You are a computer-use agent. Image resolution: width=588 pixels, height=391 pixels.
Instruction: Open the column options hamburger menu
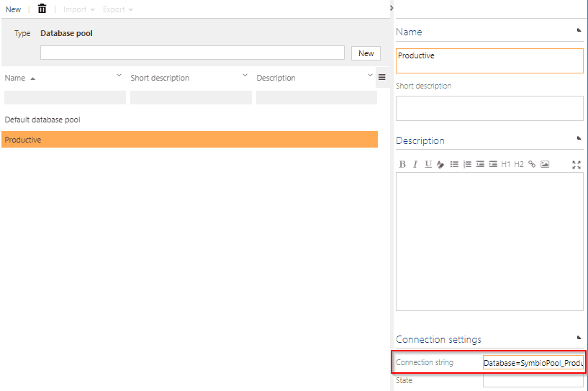click(382, 77)
